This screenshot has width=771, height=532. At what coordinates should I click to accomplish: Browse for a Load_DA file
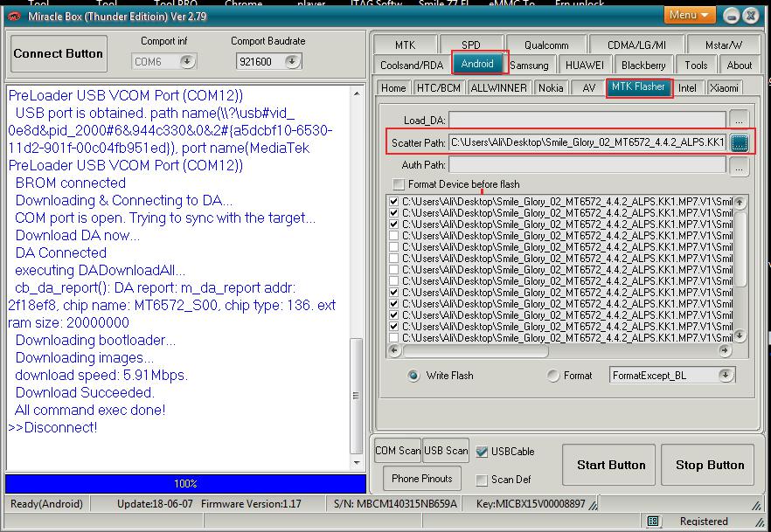coord(739,120)
